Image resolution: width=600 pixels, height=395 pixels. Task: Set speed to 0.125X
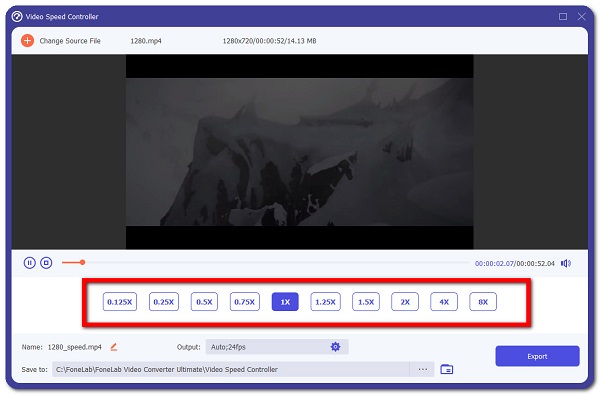[120, 302]
